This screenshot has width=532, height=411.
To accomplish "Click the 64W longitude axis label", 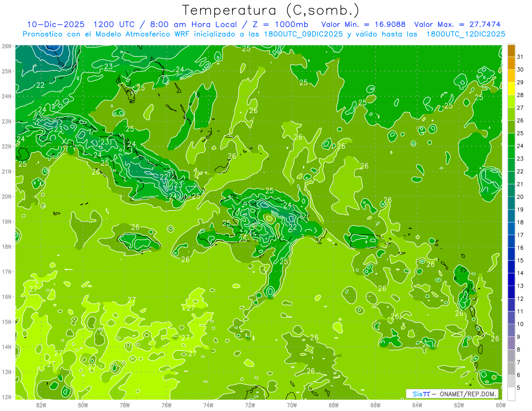I will (x=417, y=405).
